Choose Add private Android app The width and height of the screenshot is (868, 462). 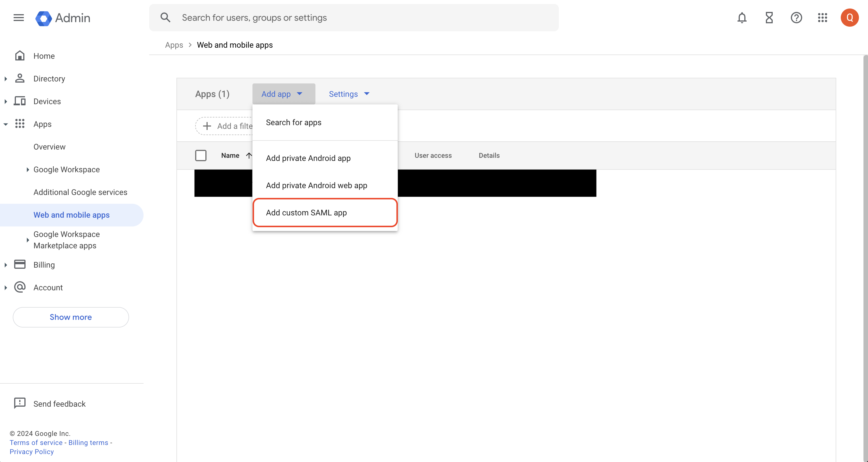pos(325,158)
